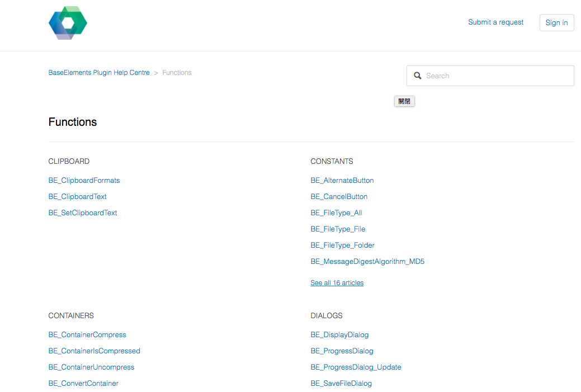The height and width of the screenshot is (392, 581).
Task: Open the CONSTANTS section heading
Action: tap(332, 161)
